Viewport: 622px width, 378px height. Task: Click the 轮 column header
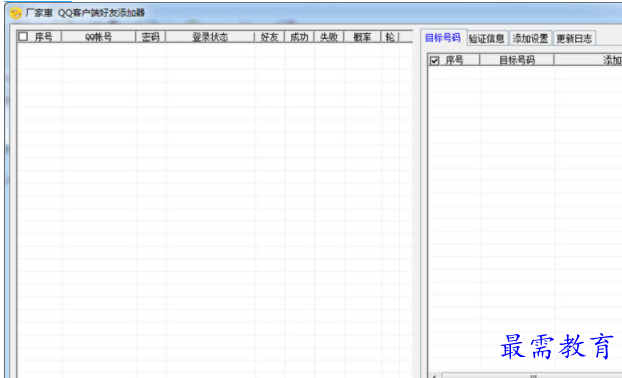point(390,37)
